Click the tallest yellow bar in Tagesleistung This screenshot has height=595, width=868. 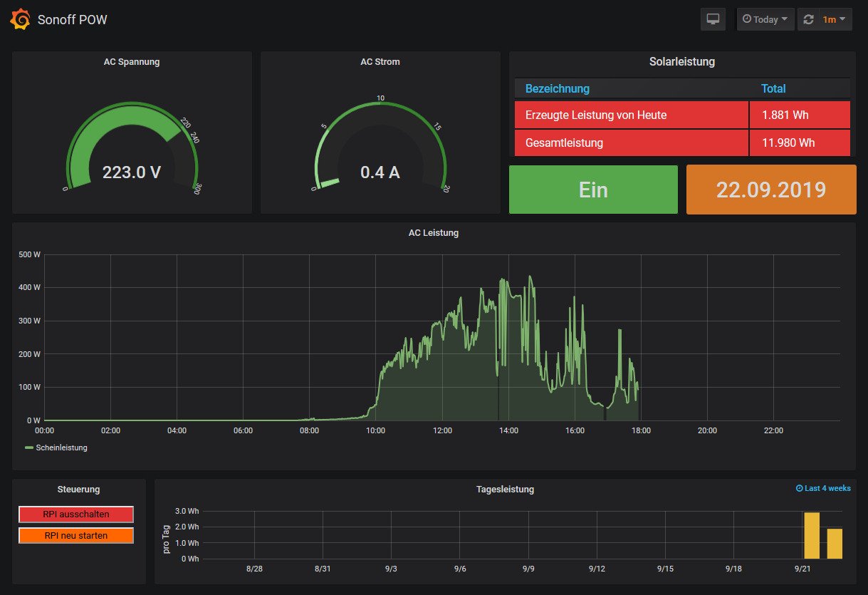pos(811,535)
